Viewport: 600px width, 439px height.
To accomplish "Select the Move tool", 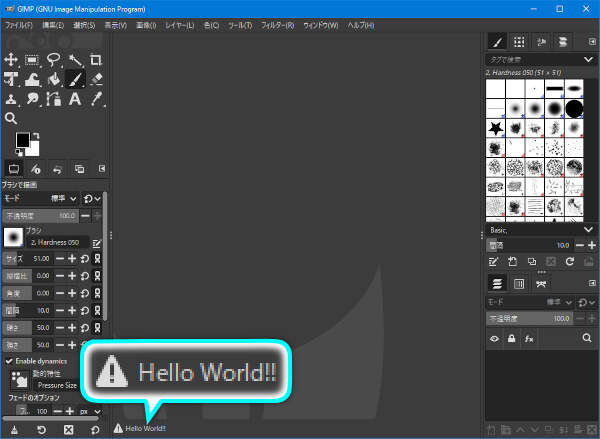I will 12,60.
